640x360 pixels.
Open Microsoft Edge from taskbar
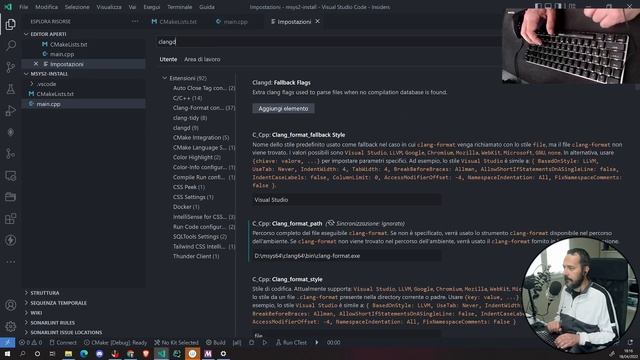pyautogui.click(x=84, y=354)
